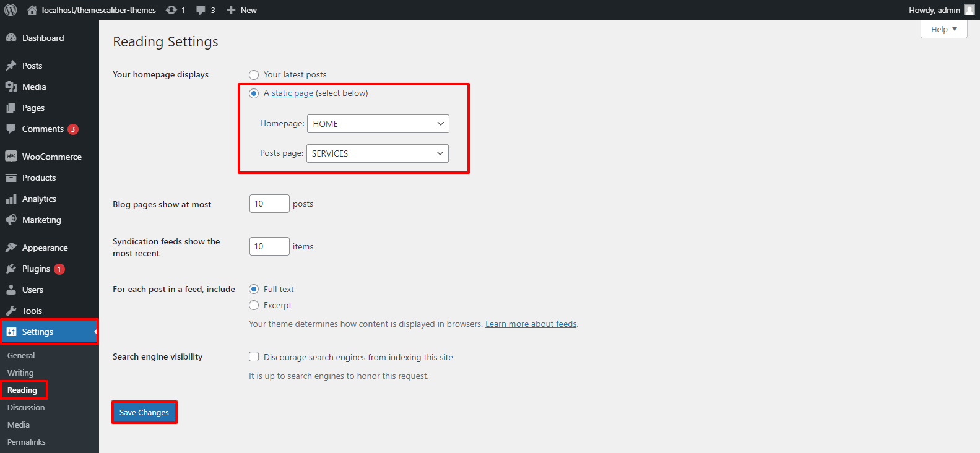Open the comments bubble icon in admin bar
980x453 pixels.
point(201,10)
